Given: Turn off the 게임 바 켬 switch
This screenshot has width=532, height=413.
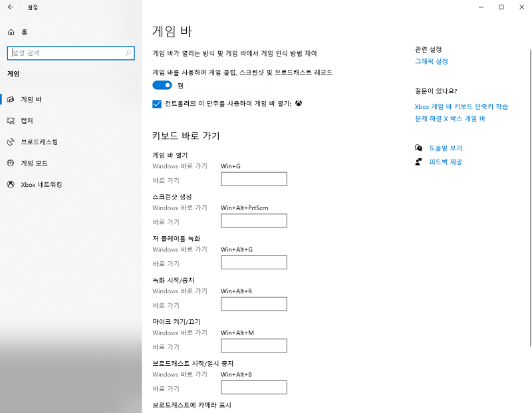Looking at the screenshot, I should coord(163,85).
